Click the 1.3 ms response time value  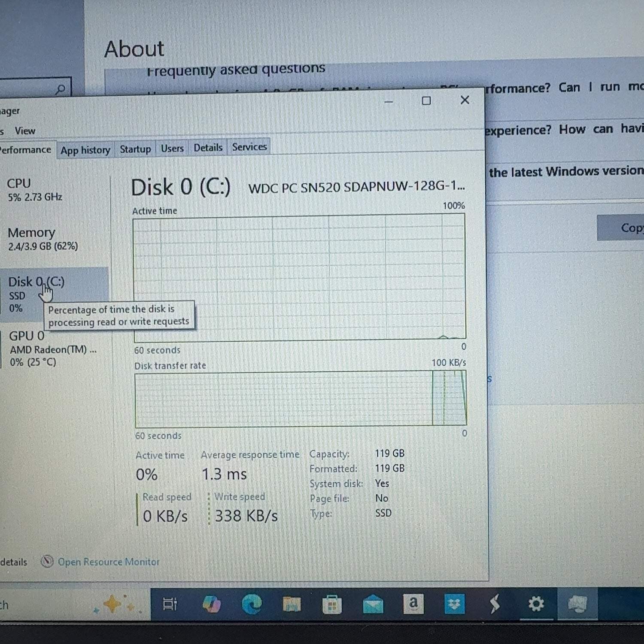224,474
